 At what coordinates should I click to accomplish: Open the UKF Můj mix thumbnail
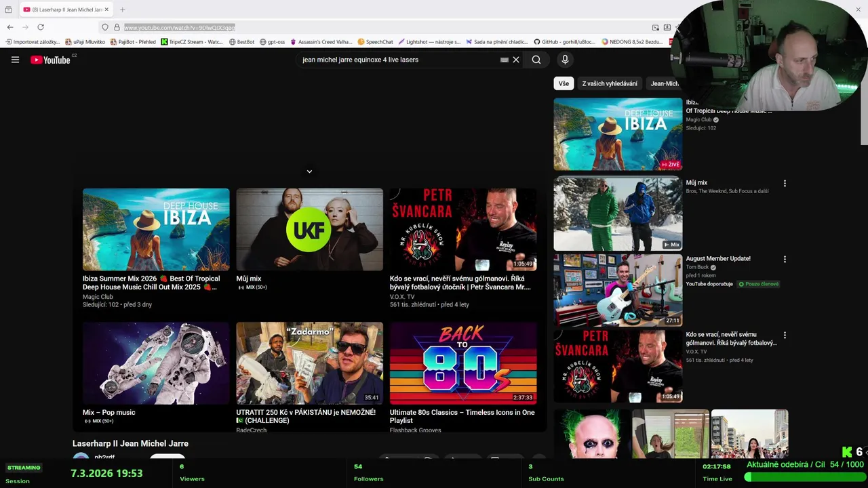coord(309,230)
